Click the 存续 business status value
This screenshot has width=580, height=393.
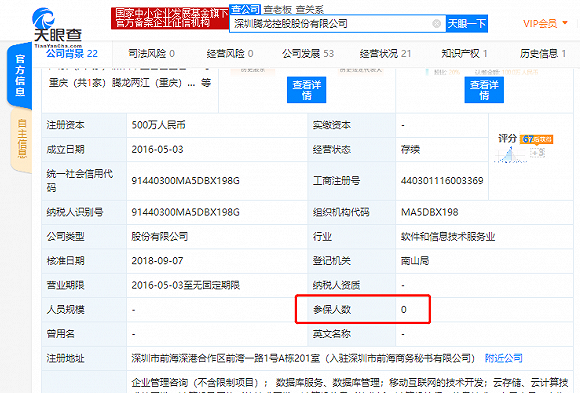coord(410,150)
